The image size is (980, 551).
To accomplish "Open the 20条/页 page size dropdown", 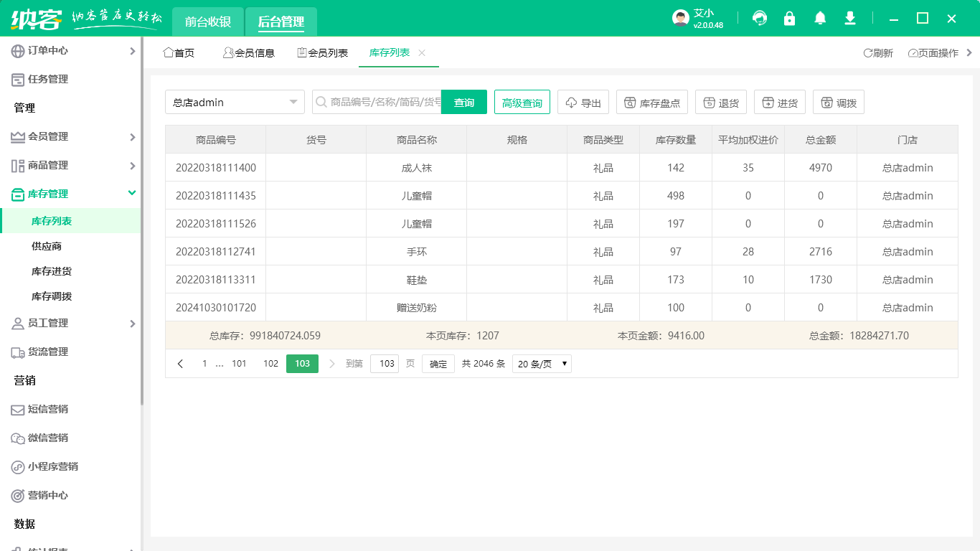I will coord(542,364).
